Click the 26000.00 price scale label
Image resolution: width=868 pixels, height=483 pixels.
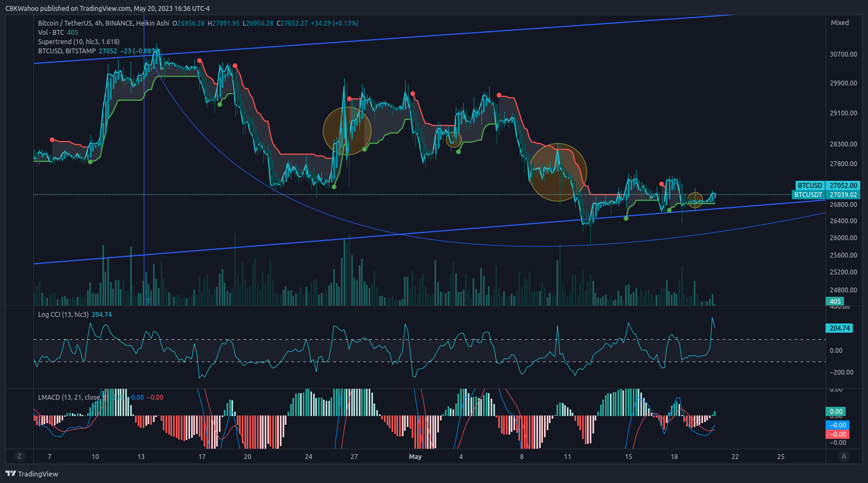click(x=843, y=238)
